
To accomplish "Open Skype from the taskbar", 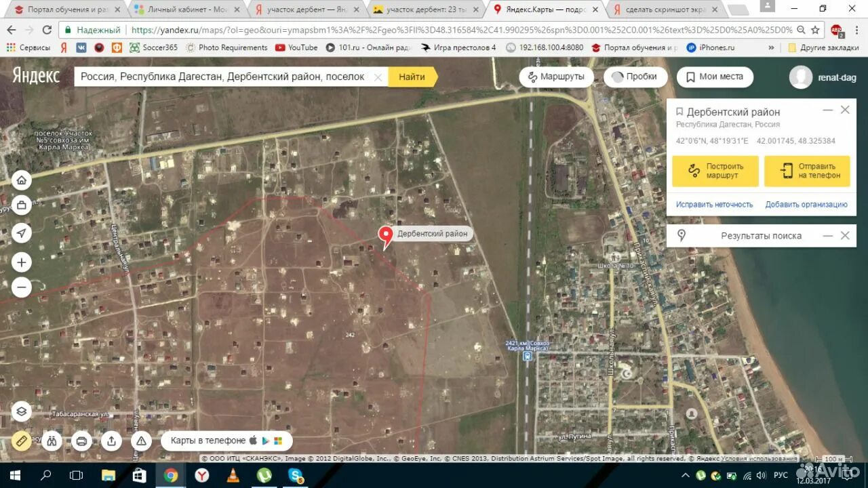I will (295, 475).
